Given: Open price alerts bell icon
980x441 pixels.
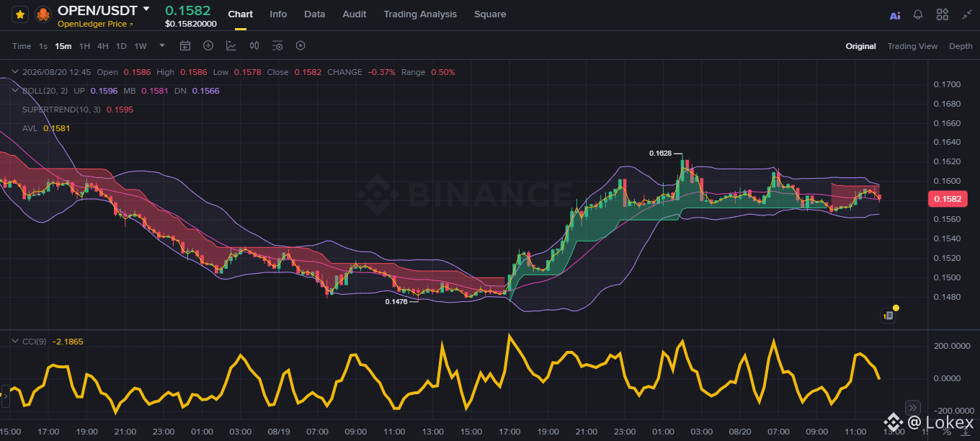Looking at the screenshot, I should (x=918, y=14).
